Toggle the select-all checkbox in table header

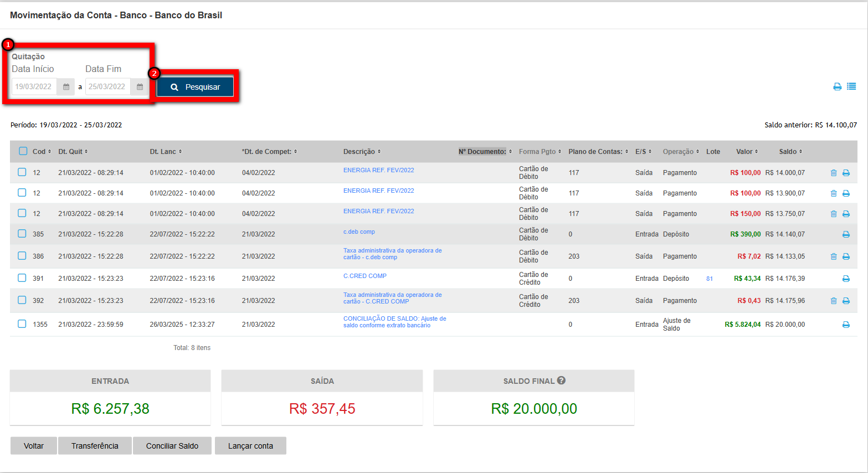(x=23, y=151)
